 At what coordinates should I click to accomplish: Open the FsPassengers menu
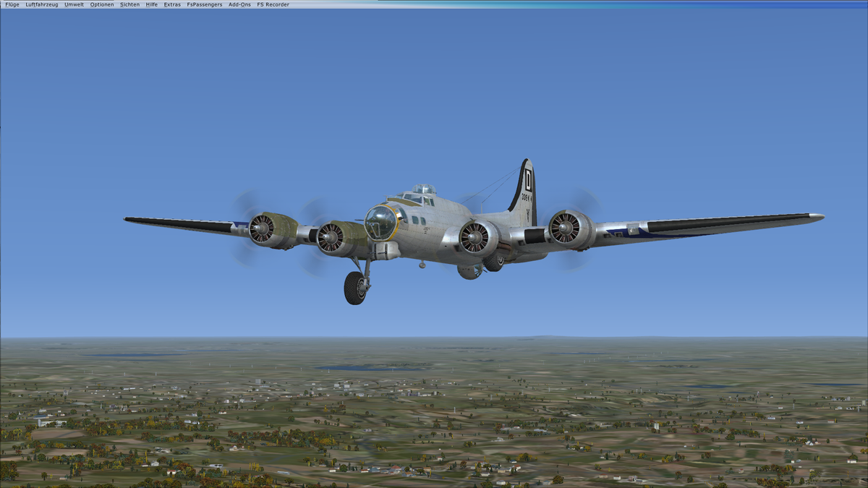[x=205, y=4]
